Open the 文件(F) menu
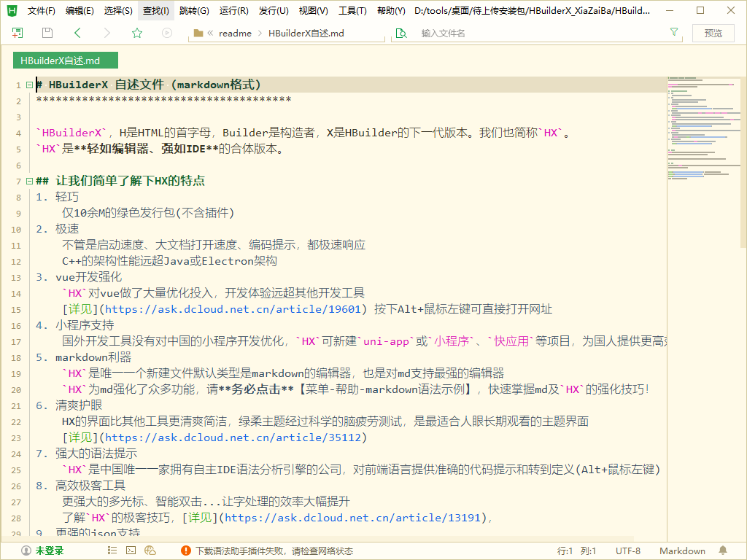 [42, 10]
